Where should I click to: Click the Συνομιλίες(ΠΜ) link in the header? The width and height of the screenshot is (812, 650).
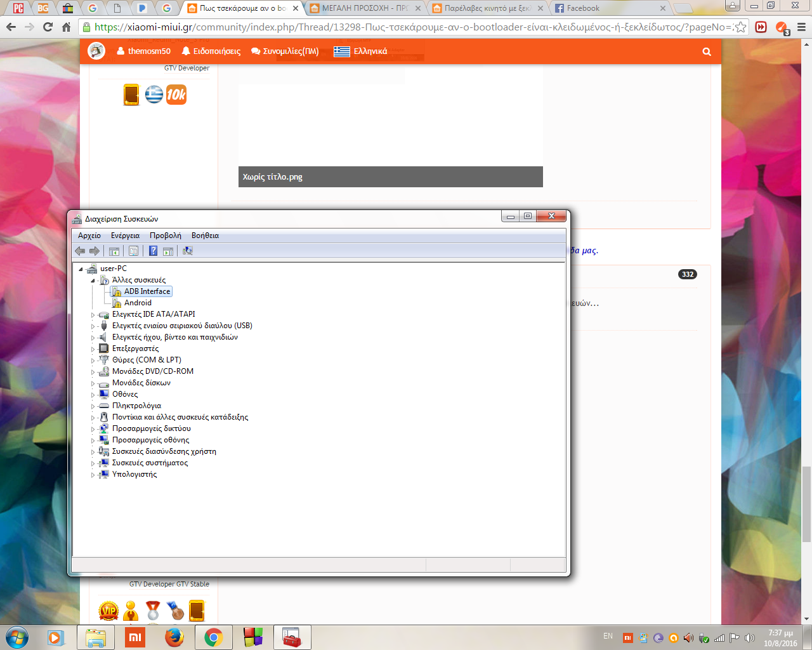pyautogui.click(x=285, y=51)
